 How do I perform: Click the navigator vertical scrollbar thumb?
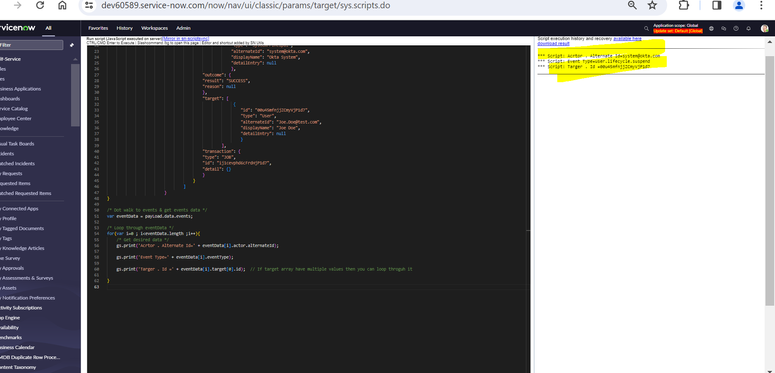[x=75, y=95]
